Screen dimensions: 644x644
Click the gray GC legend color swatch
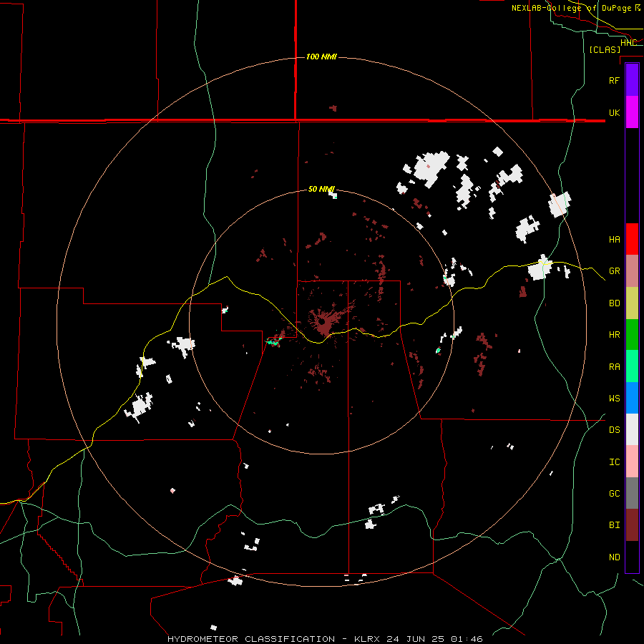click(632, 493)
